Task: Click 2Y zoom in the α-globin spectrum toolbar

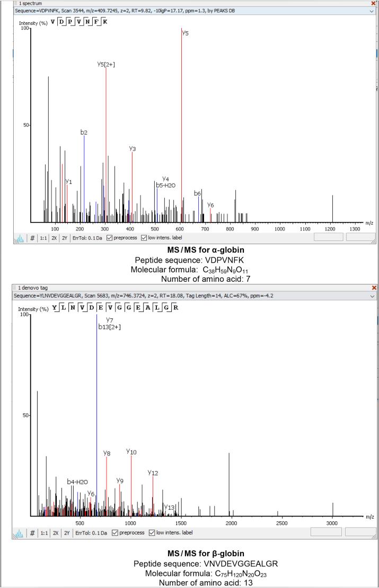Action: point(64,238)
